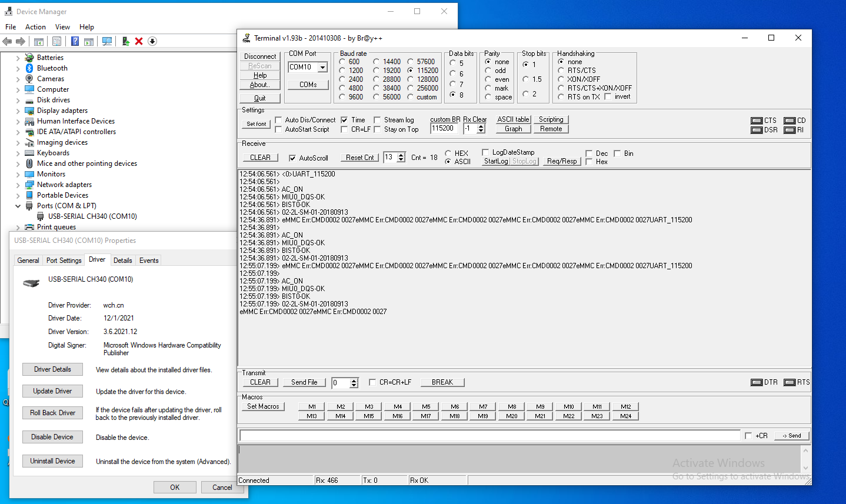Click the Scan for hardware changes toolbar icon
This screenshot has height=504, width=846.
point(107,41)
